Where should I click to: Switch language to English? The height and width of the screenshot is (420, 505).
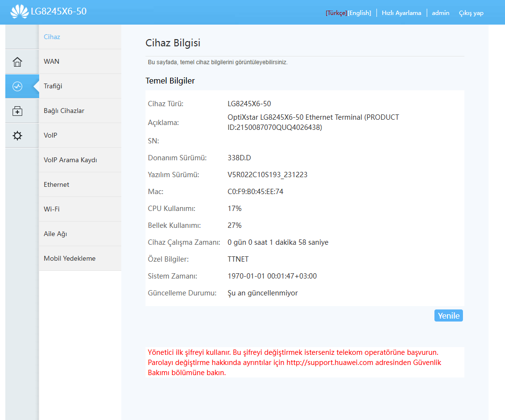(360, 13)
